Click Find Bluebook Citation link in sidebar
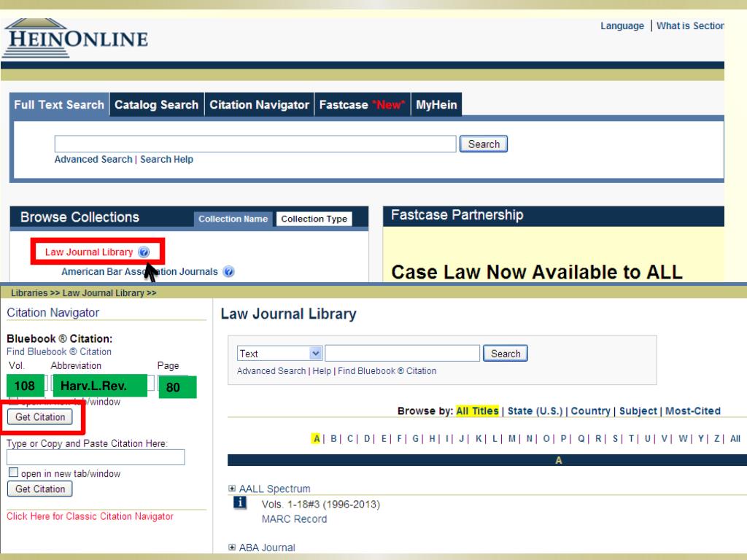Viewport: 747px width, 560px height. (59, 351)
